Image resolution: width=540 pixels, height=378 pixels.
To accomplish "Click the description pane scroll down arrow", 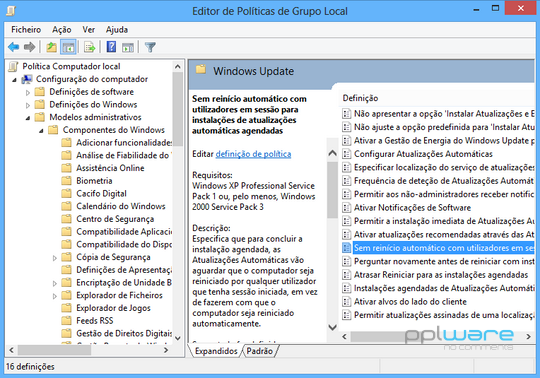I will [332, 327].
